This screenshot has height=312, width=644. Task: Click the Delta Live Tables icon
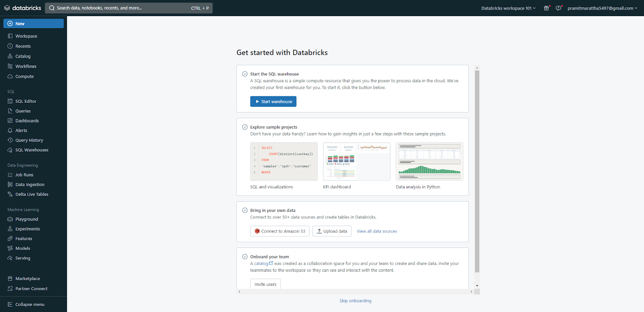[x=10, y=194]
